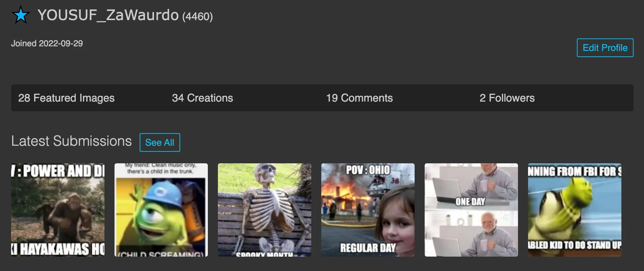Viewport: 644px width, 271px height.
Task: Click the (4460) points count
Action: point(197,17)
